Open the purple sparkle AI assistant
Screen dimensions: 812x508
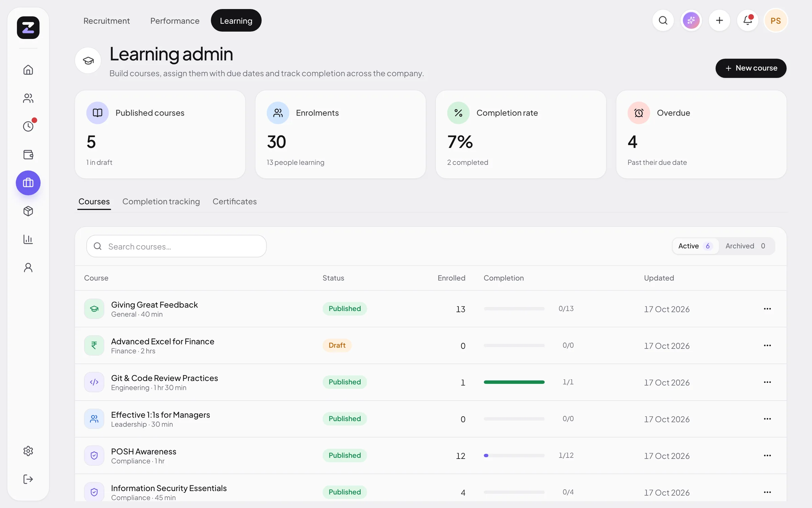click(x=691, y=21)
